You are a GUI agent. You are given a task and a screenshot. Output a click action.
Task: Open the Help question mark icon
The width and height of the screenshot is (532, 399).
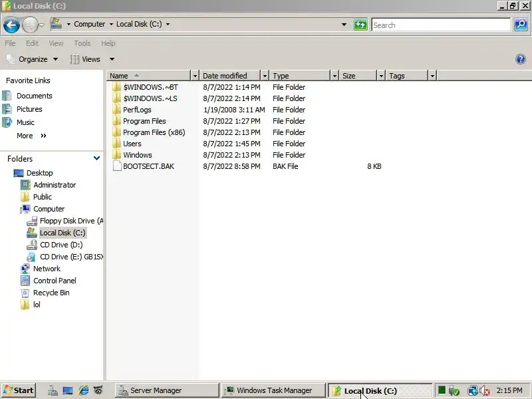pyautogui.click(x=521, y=59)
